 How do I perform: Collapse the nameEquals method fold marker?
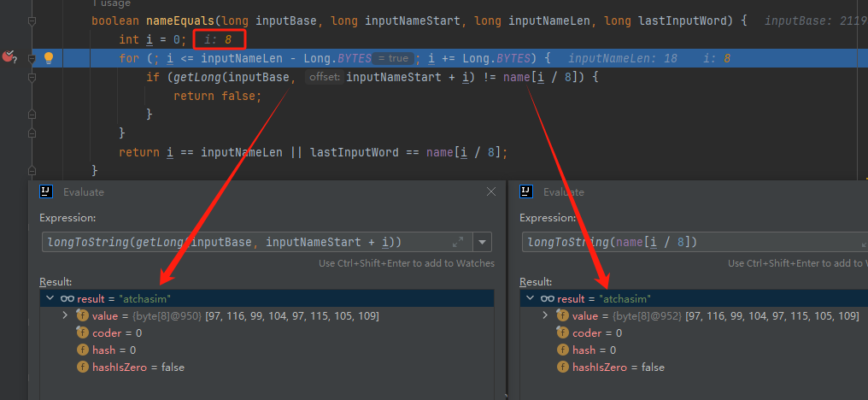point(32,21)
